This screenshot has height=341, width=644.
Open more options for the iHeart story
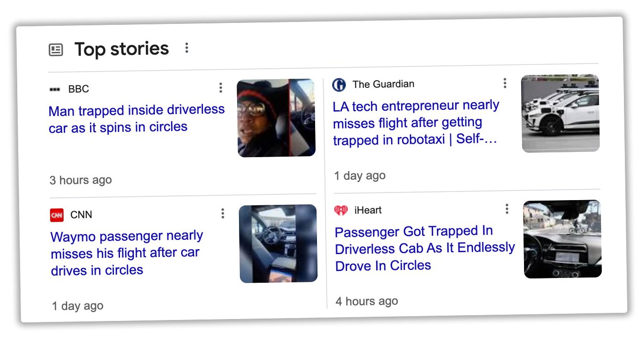pos(507,209)
